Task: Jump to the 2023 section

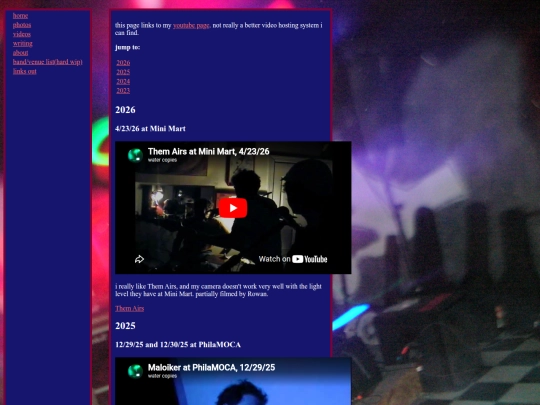Action: 123,91
